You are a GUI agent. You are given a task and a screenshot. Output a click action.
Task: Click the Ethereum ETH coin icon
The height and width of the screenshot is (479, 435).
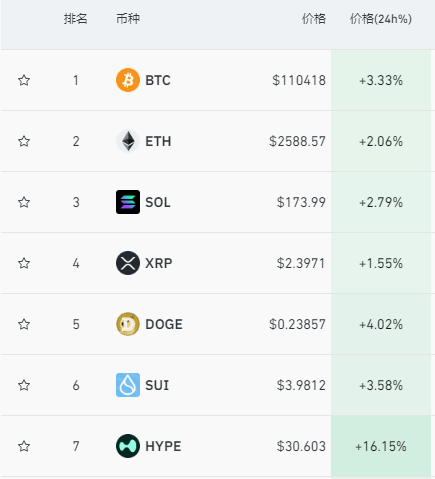coord(128,141)
